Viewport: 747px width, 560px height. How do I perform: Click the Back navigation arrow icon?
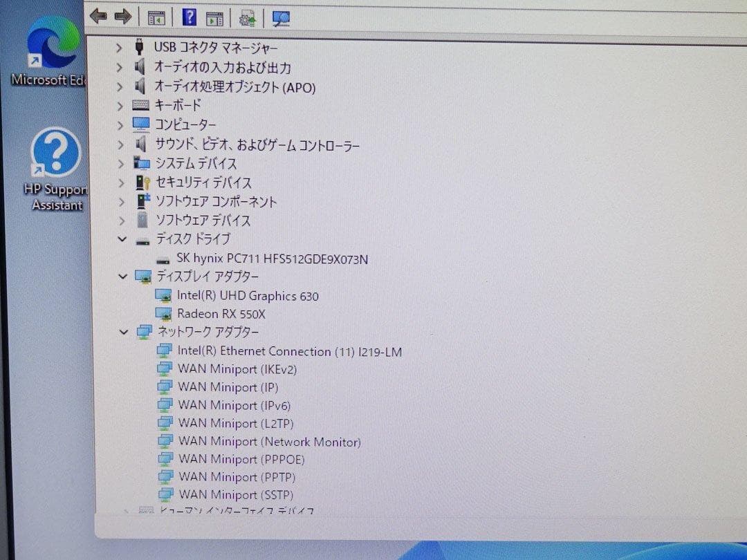pos(99,16)
